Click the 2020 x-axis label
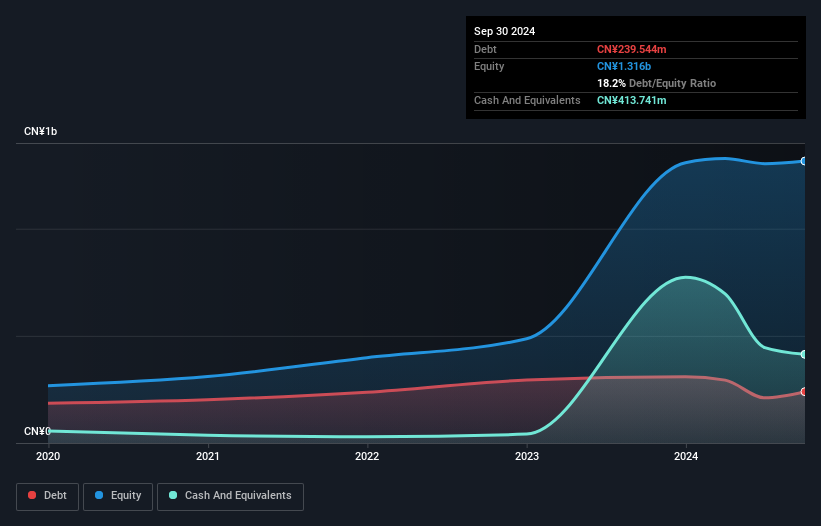821x526 pixels. point(48,456)
